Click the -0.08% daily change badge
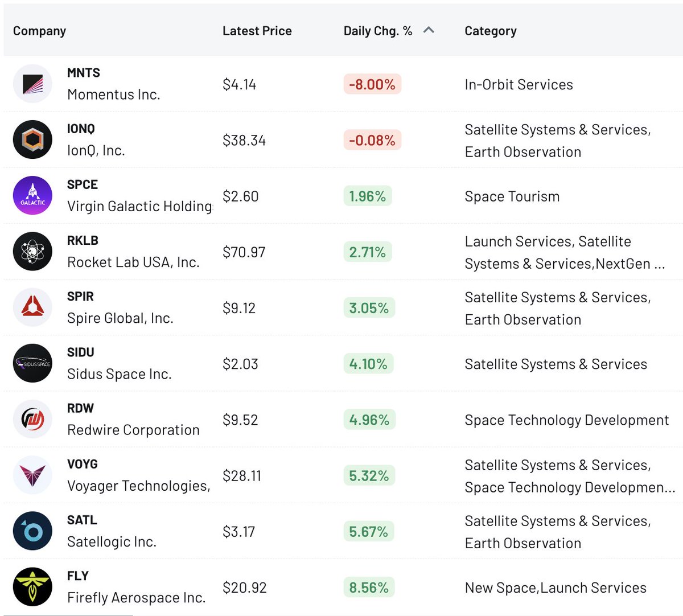683x616 pixels. click(372, 140)
